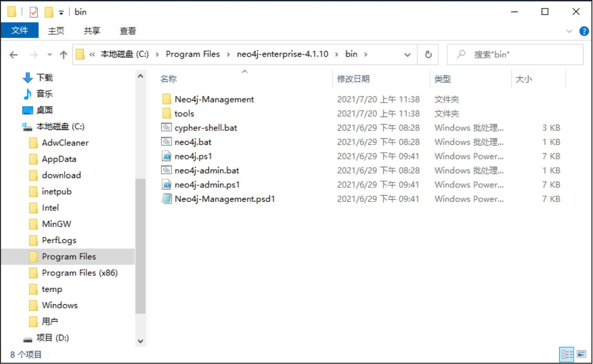Switch to the 共享 ribbon tab
The height and width of the screenshot is (364, 593).
[92, 30]
